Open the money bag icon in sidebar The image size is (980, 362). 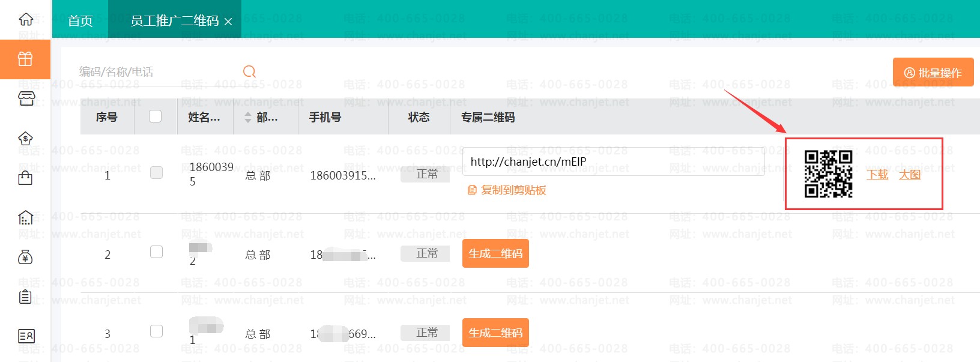25,258
